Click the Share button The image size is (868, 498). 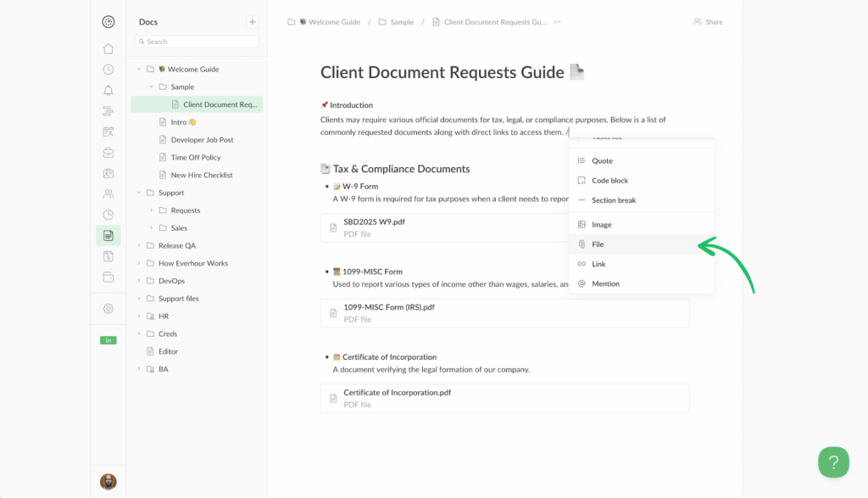point(707,21)
